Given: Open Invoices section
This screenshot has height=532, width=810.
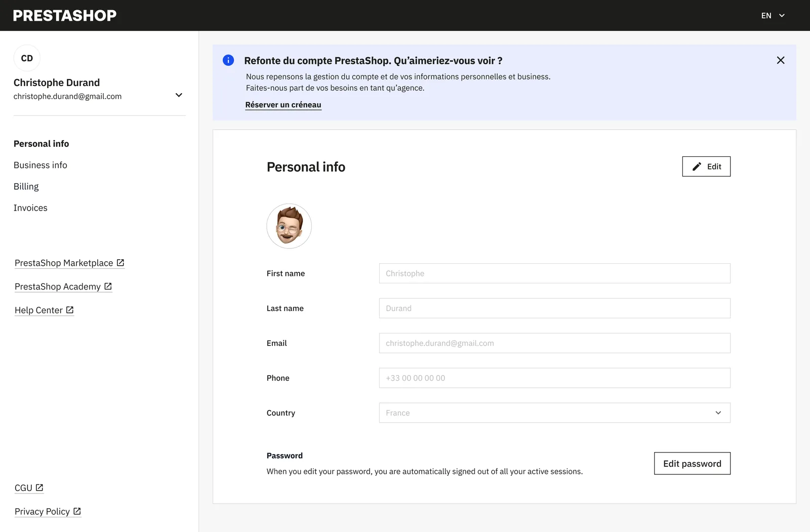Looking at the screenshot, I should [30, 208].
